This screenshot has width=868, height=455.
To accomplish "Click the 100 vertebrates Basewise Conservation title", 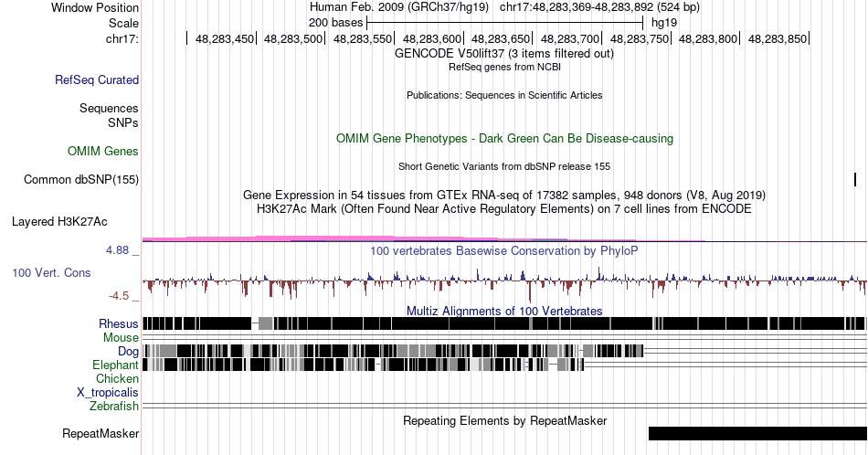I will point(504,250).
